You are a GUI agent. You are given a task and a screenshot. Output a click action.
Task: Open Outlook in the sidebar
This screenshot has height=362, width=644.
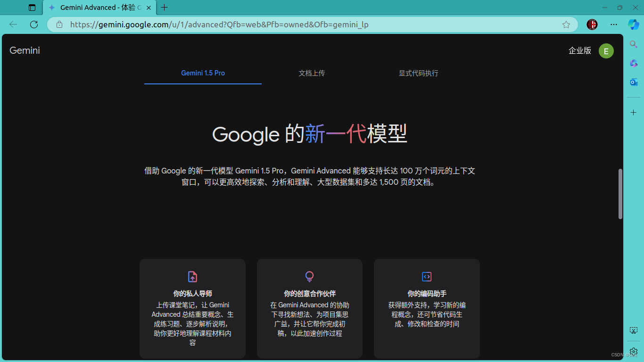coord(634,82)
